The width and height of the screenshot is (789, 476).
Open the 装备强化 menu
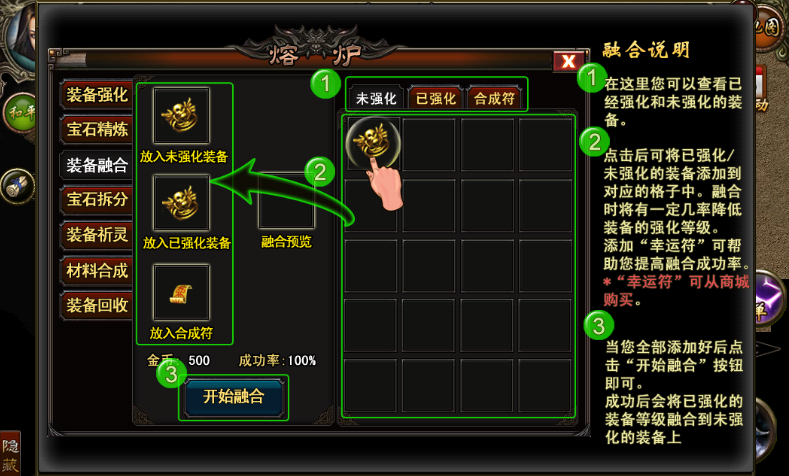(97, 95)
